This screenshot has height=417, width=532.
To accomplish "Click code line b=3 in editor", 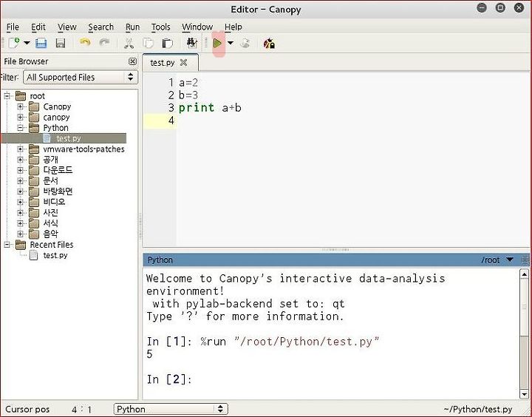I will (x=188, y=95).
